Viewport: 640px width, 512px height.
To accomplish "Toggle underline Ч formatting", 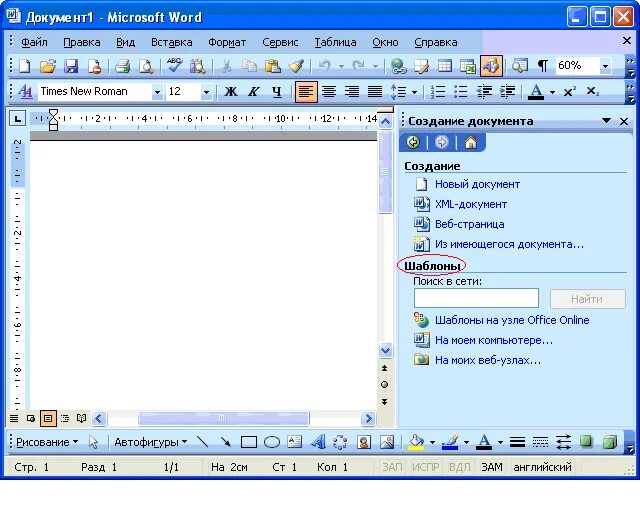I will pyautogui.click(x=277, y=91).
